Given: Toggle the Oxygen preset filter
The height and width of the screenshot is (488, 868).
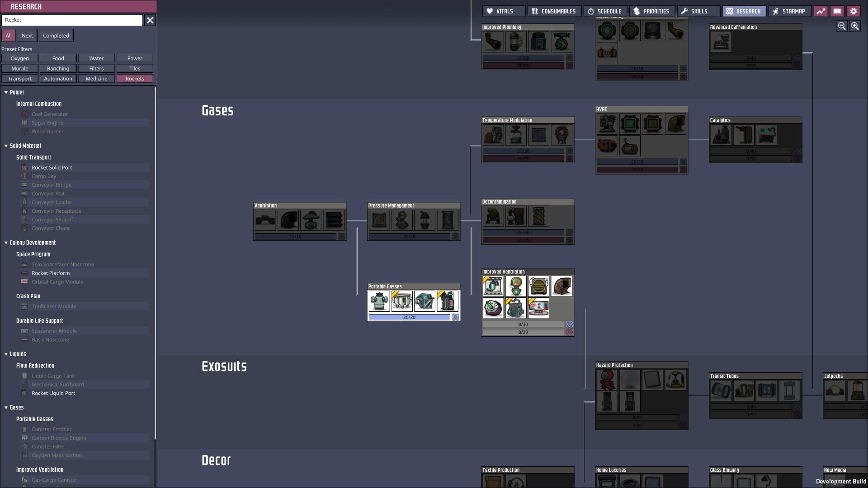Looking at the screenshot, I should (x=20, y=58).
